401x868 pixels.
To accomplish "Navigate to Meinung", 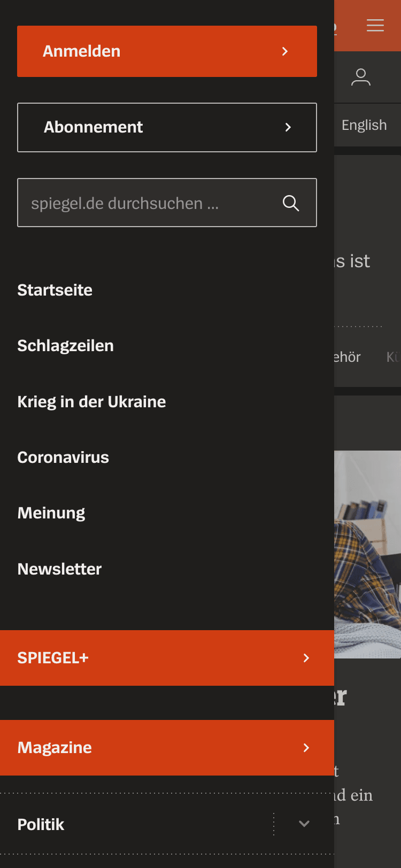I will (x=51, y=513).
